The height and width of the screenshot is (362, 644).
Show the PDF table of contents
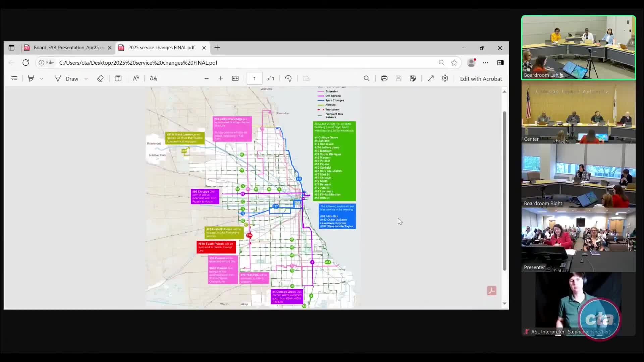pos(14,78)
